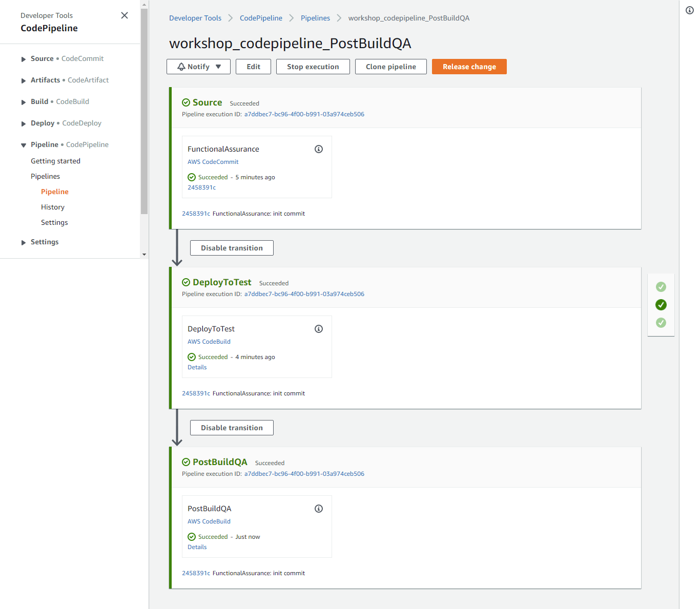This screenshot has height=609, width=700.
Task: Jump to PostBuildQA stage via bottom status dot
Action: pyautogui.click(x=661, y=323)
